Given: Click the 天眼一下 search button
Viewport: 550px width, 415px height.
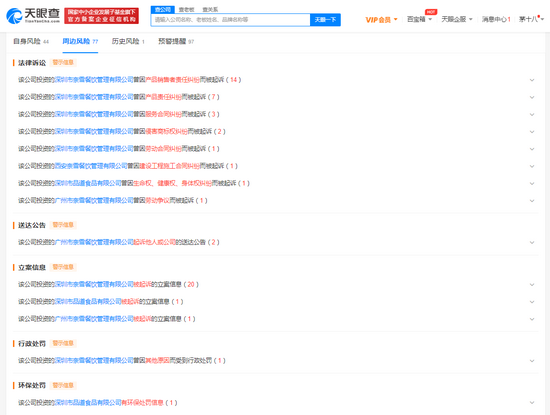Looking at the screenshot, I should pos(325,20).
